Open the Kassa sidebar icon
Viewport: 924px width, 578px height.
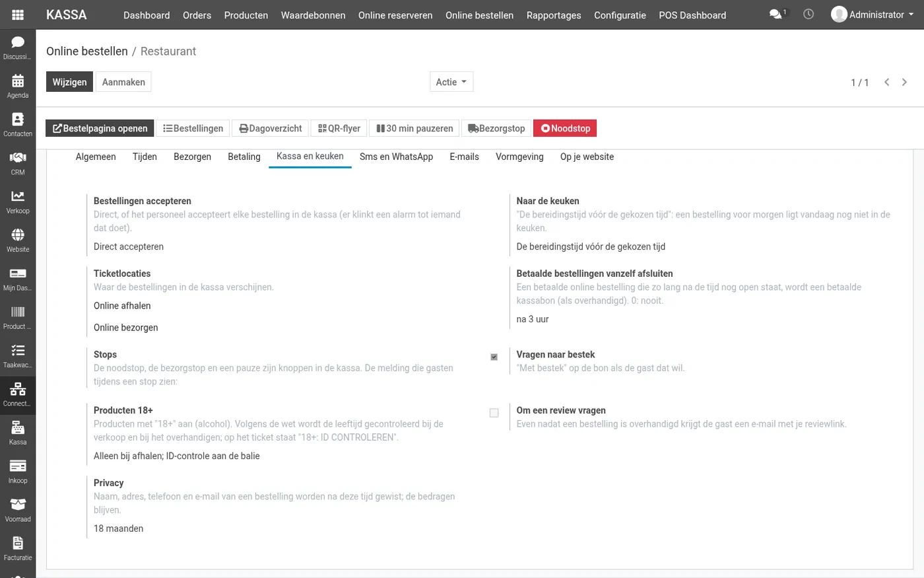point(18,433)
